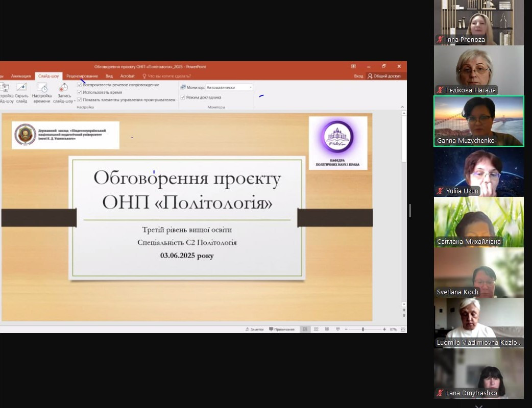Start Slide Show from status bar icon
This screenshot has width=532, height=408.
pyautogui.click(x=338, y=329)
